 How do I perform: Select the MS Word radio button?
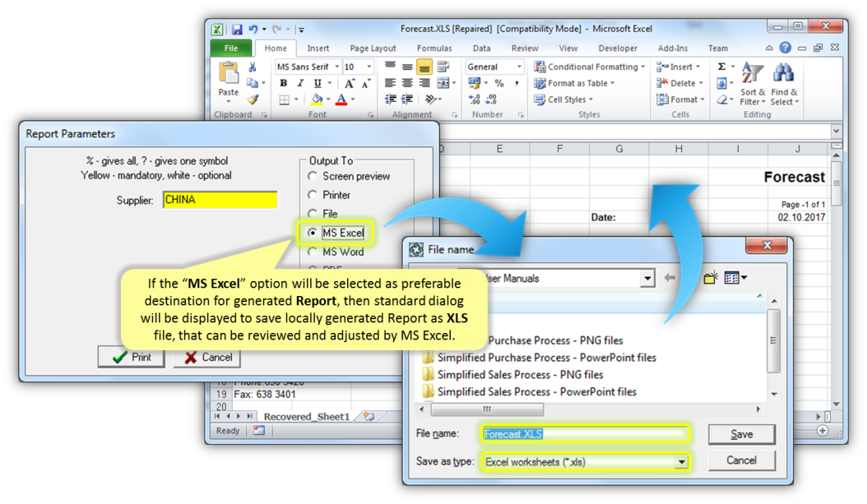tap(313, 252)
